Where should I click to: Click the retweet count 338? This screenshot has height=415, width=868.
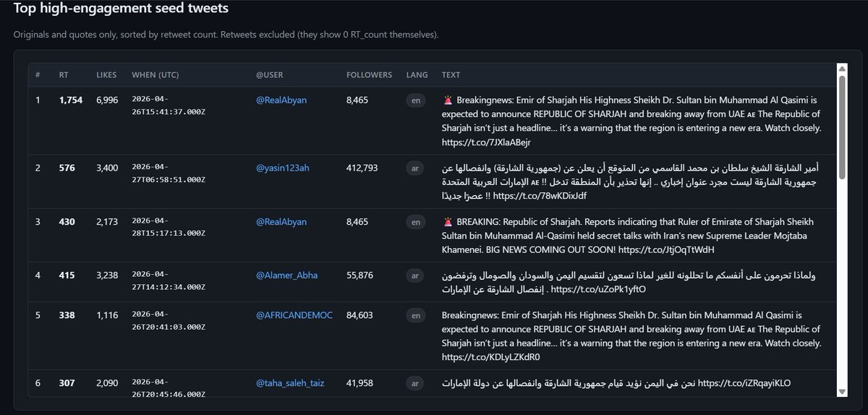coord(67,315)
